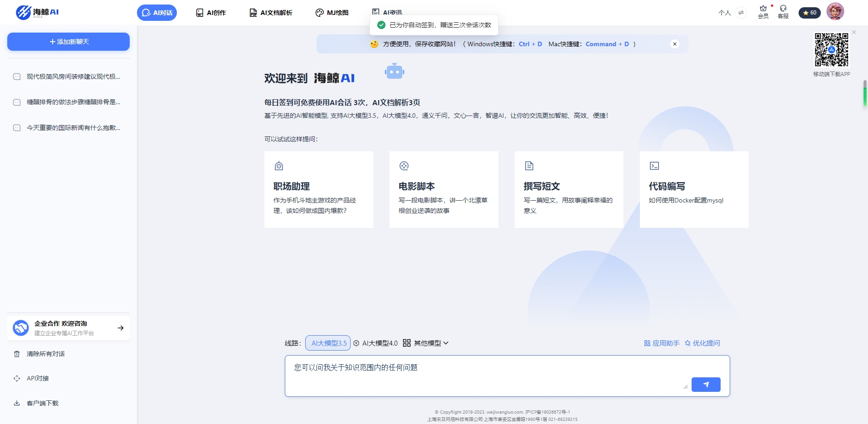Open the 客服 customer service icon
Viewport: 868px width, 424px height.
pyautogui.click(x=783, y=12)
